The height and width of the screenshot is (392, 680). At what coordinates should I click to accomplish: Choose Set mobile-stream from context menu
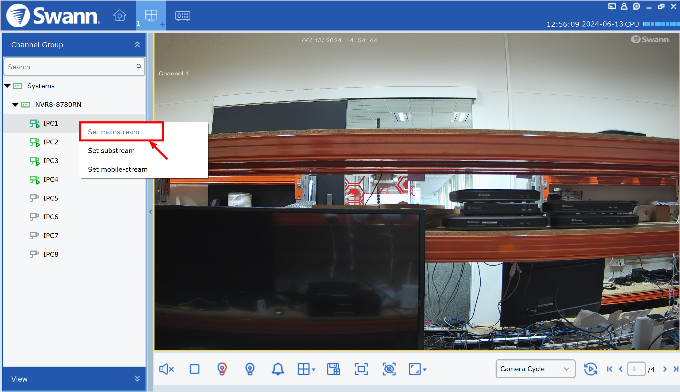pyautogui.click(x=118, y=169)
